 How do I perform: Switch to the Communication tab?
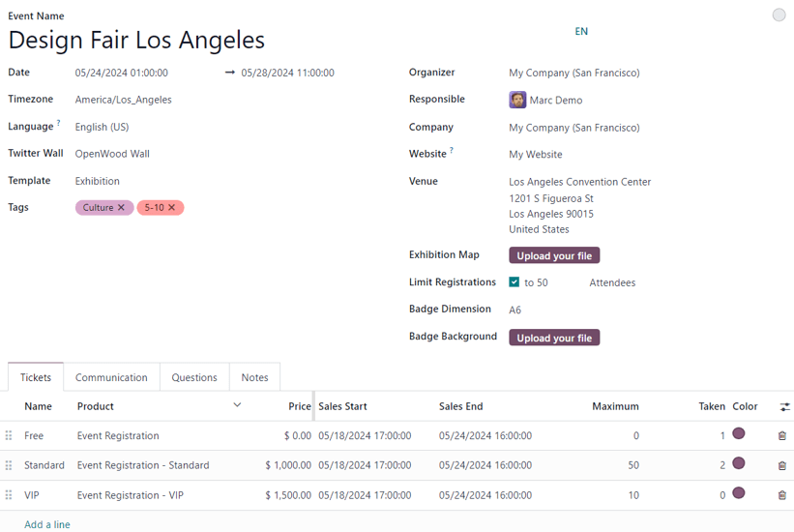pos(111,377)
